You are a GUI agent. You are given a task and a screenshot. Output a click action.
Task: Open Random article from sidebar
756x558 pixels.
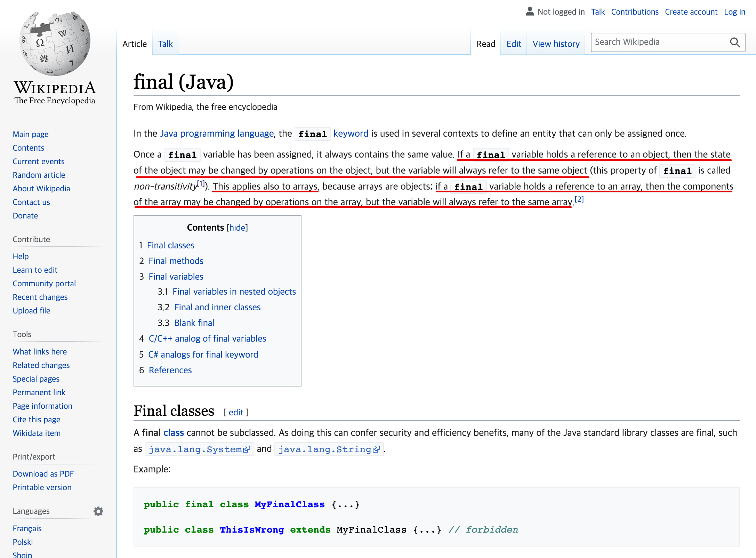tap(39, 175)
